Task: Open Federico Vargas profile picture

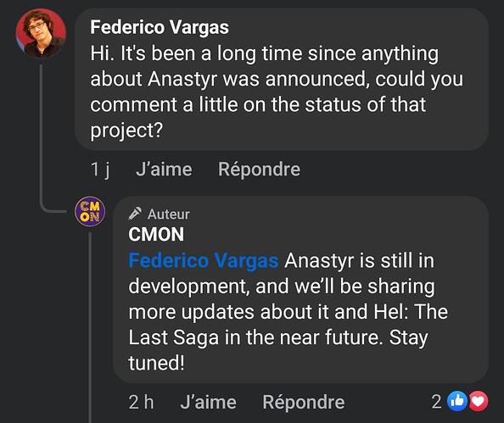Action: pyautogui.click(x=41, y=33)
